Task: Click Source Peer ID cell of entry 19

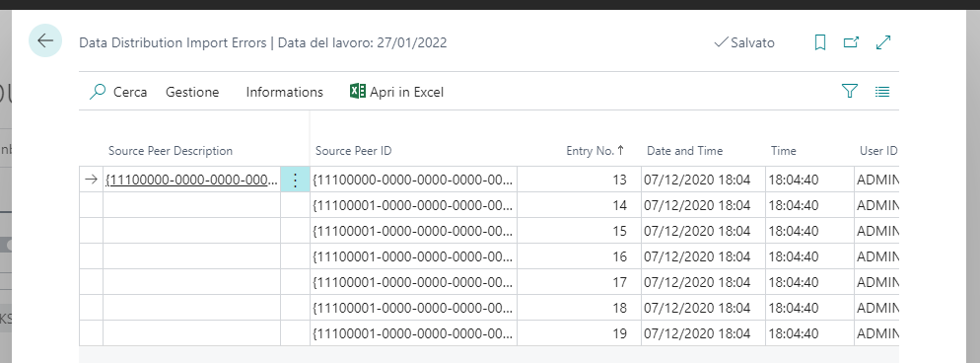Action: [413, 333]
